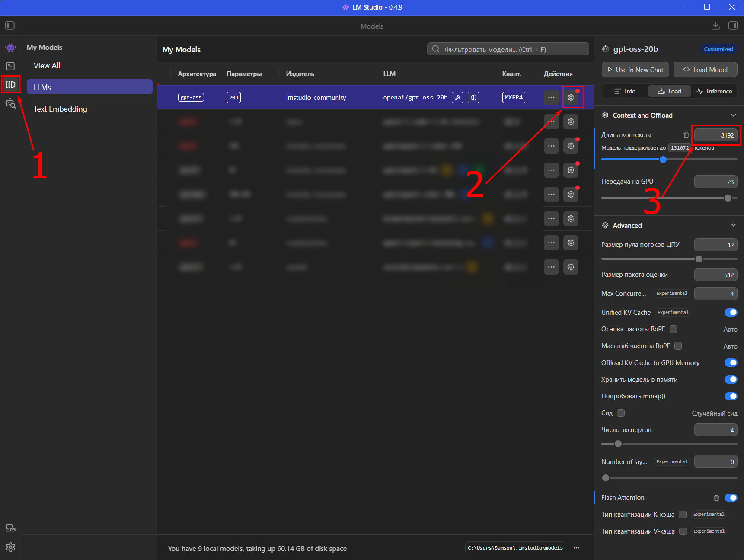Image resolution: width=744 pixels, height=560 pixels.
Task: Click the hammer tool-use icon for gpt-oss-20b
Action: tap(457, 97)
